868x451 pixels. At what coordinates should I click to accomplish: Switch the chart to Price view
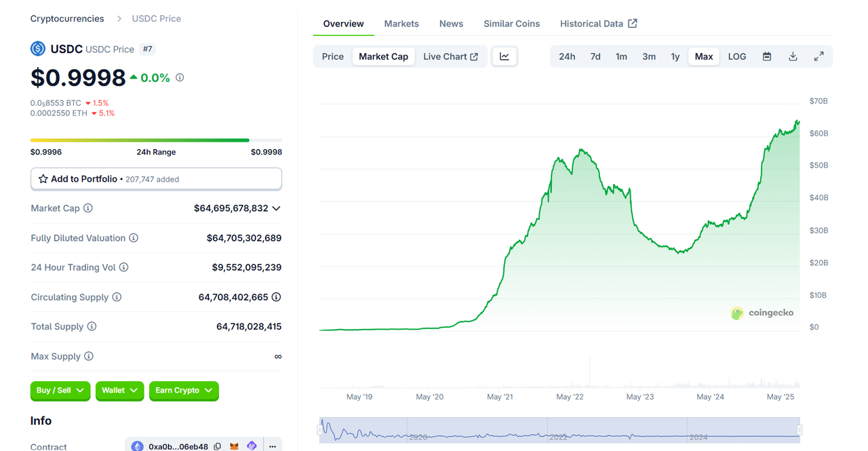333,56
